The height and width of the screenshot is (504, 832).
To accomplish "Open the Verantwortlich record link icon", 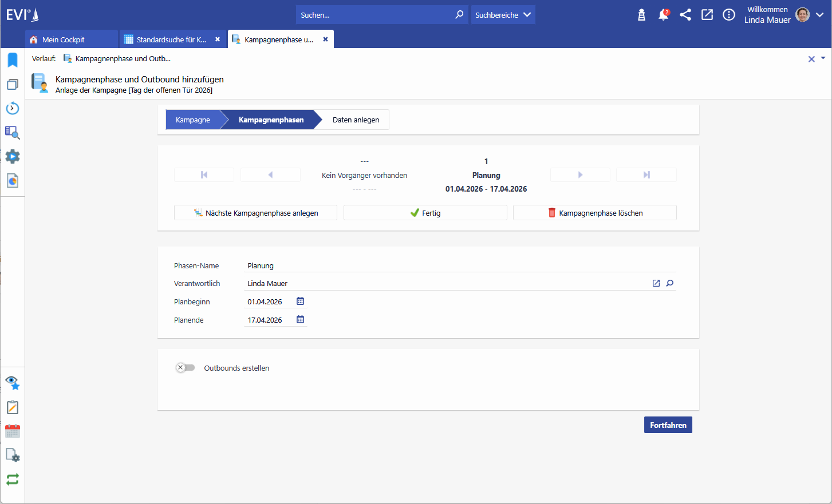I will click(656, 283).
